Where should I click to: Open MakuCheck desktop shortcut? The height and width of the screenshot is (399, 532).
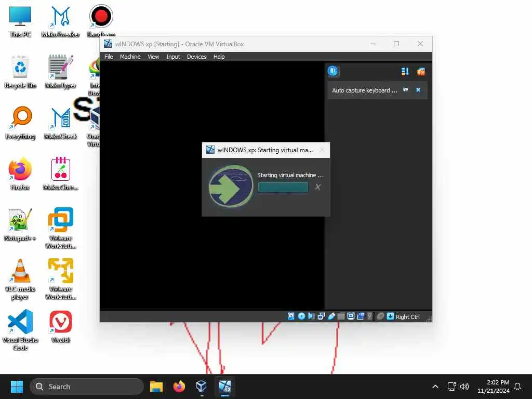[60, 123]
